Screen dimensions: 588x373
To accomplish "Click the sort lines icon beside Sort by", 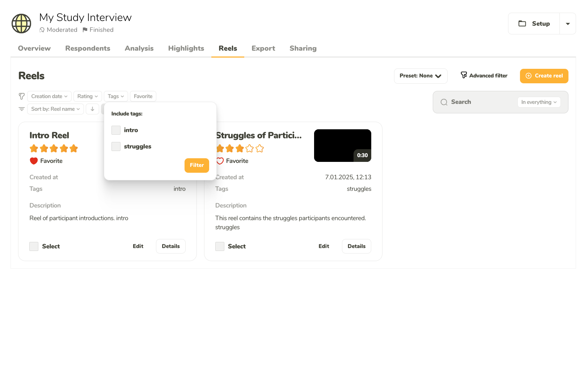I will click(x=22, y=109).
